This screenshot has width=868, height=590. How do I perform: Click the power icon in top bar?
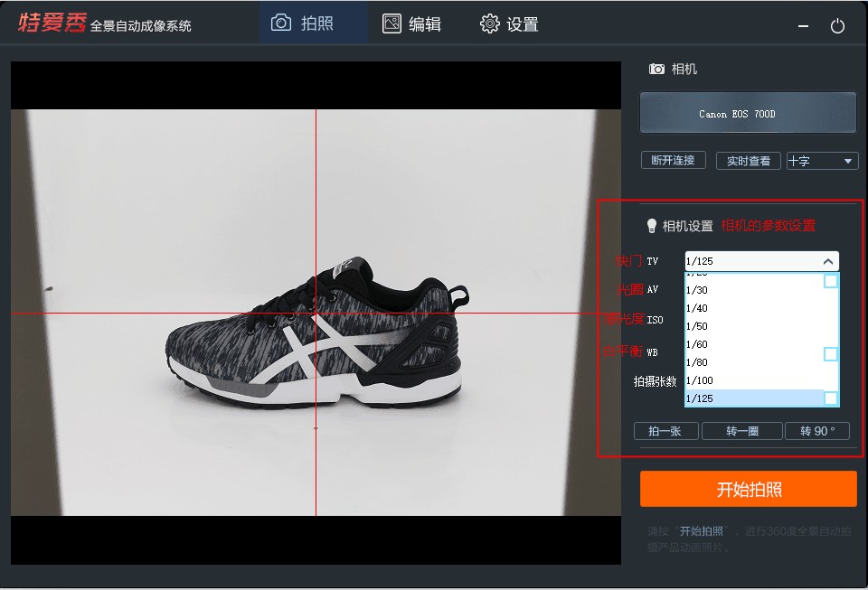coord(837,26)
